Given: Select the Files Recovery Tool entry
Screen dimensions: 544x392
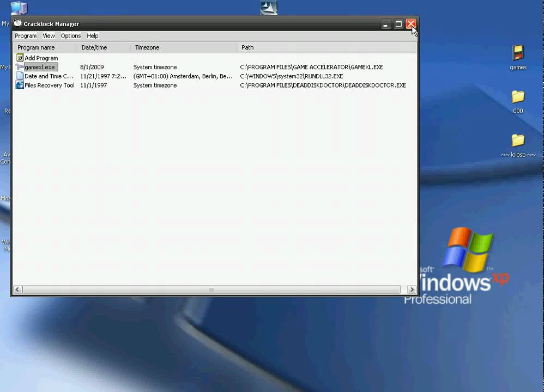Looking at the screenshot, I should click(50, 85).
